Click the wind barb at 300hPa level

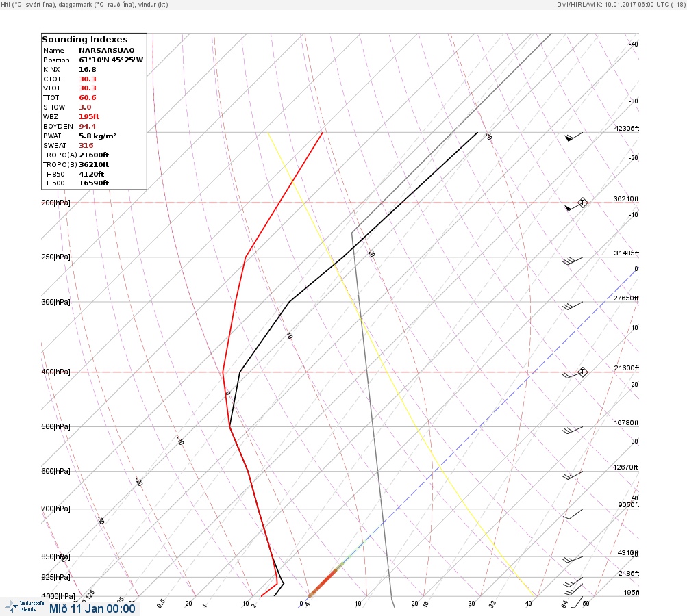pos(572,305)
